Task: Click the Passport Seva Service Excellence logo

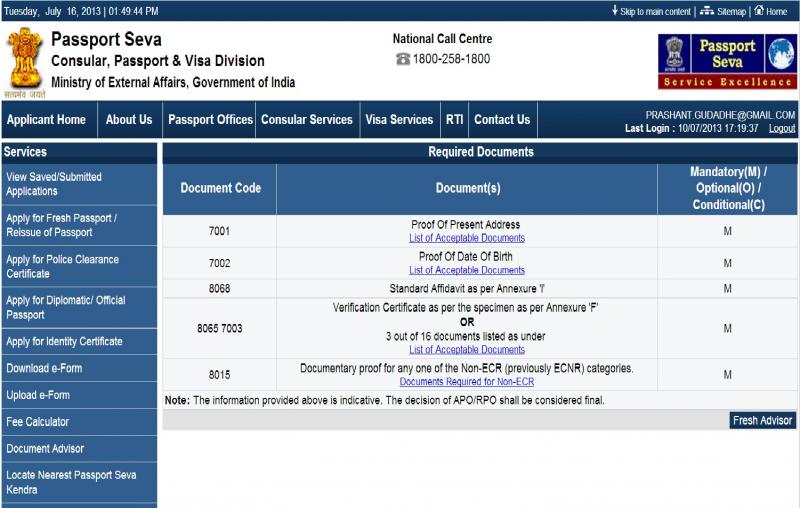Action: tap(727, 61)
